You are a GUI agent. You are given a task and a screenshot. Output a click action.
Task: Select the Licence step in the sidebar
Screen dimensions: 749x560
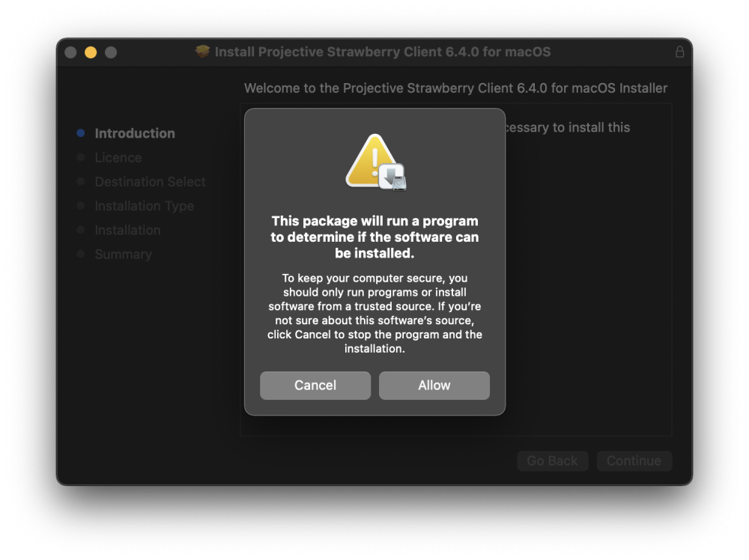point(118,157)
